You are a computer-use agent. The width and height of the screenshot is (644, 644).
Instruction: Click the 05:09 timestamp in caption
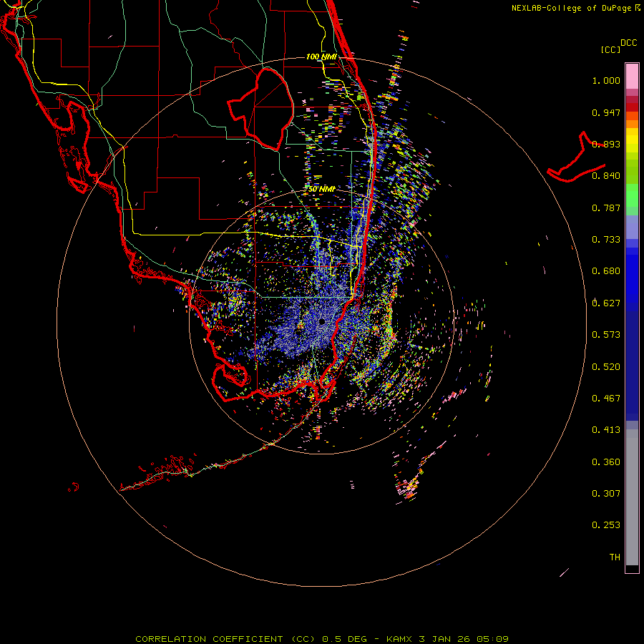pyautogui.click(x=492, y=639)
